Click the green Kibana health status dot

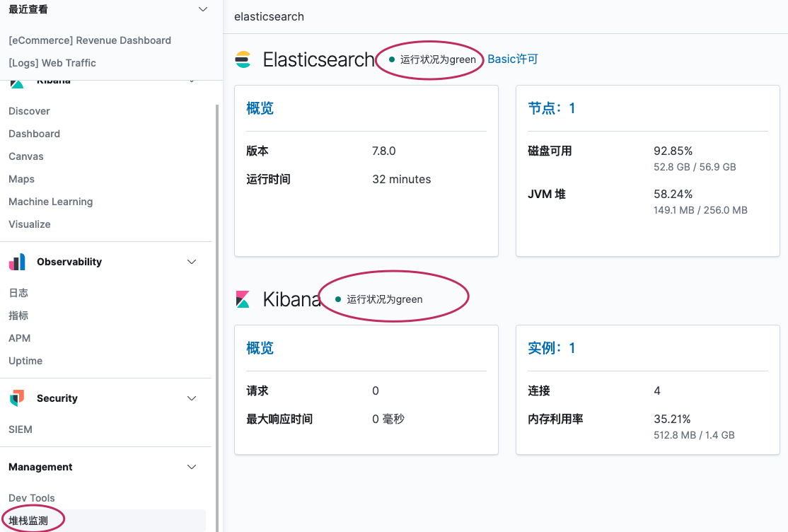point(337,299)
